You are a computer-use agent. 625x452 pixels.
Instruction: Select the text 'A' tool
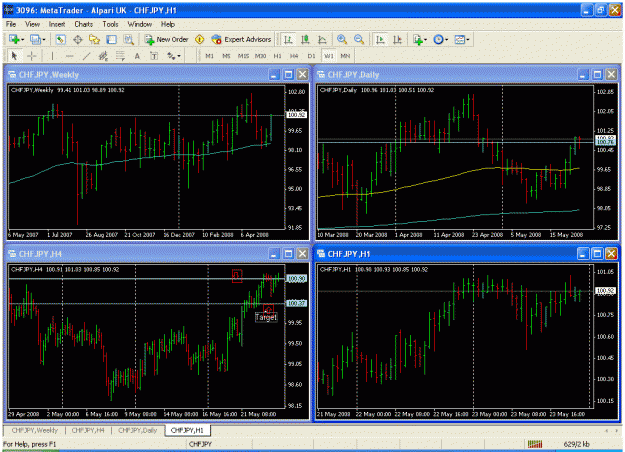tap(137, 56)
